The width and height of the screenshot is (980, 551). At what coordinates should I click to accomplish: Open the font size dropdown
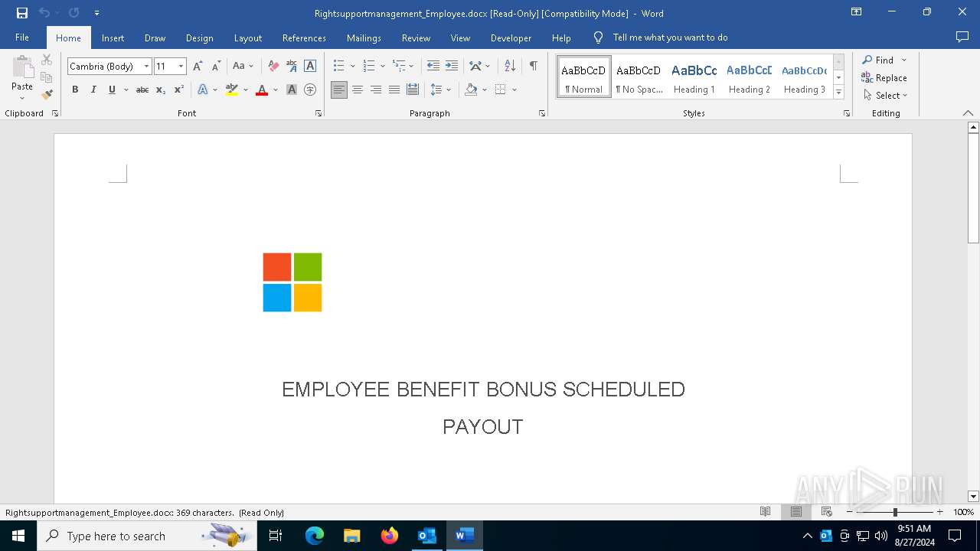[x=181, y=67]
